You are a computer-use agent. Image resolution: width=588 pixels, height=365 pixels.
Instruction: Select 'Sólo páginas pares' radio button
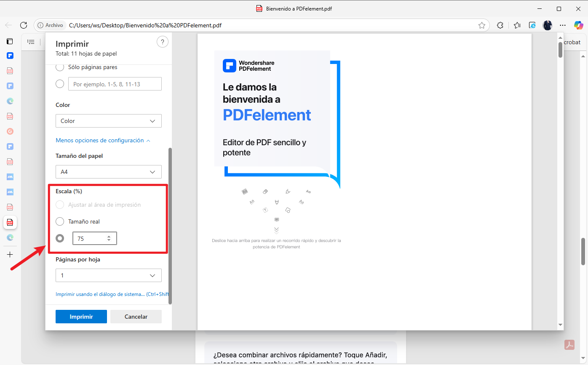pos(60,67)
